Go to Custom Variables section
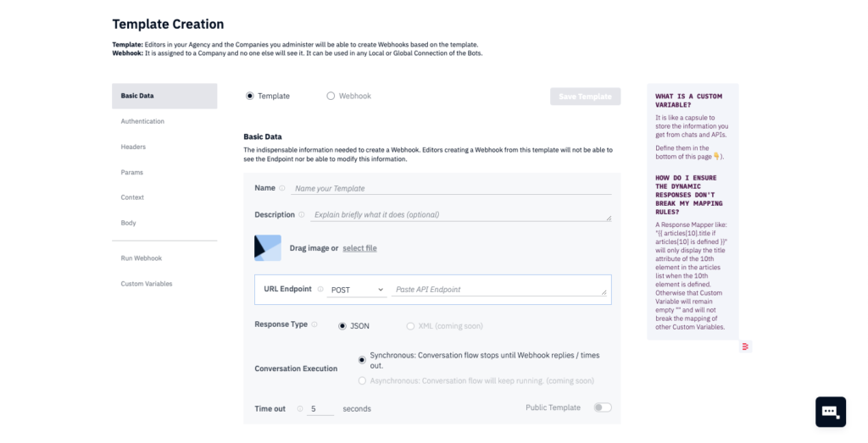This screenshot has height=443, width=868. coord(147,284)
